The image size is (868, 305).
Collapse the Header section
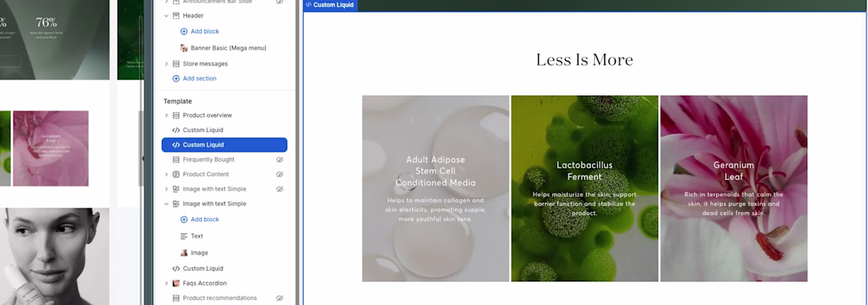[x=166, y=16]
